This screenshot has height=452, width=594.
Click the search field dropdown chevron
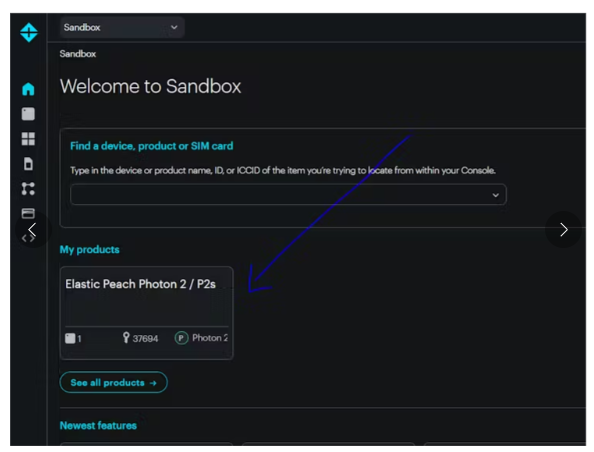[495, 195]
